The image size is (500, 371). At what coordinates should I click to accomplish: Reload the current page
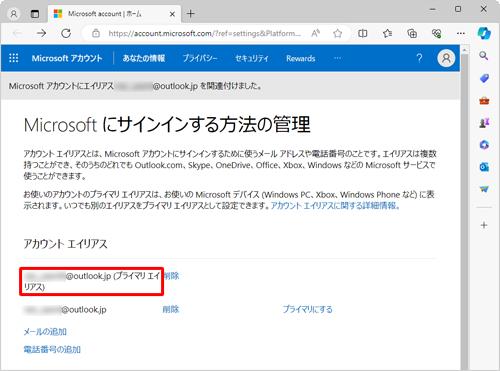pyautogui.click(x=66, y=33)
